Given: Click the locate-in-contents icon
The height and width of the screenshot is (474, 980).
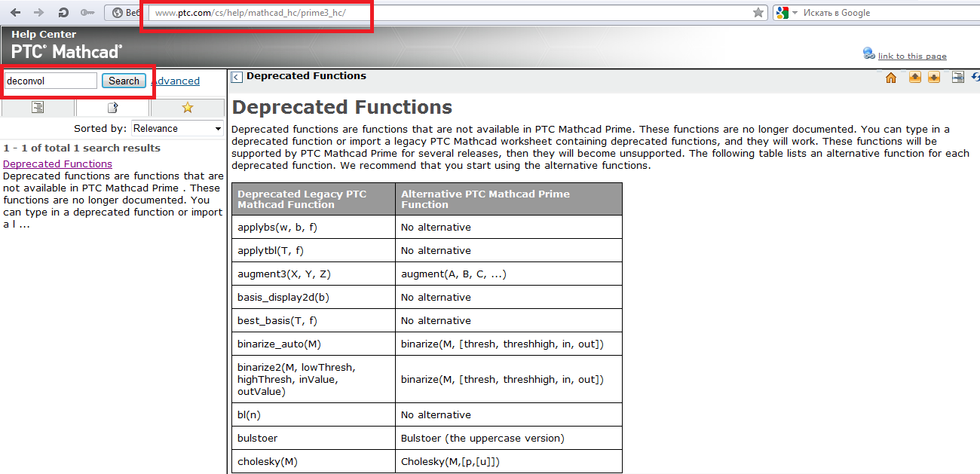Looking at the screenshot, I should [958, 77].
